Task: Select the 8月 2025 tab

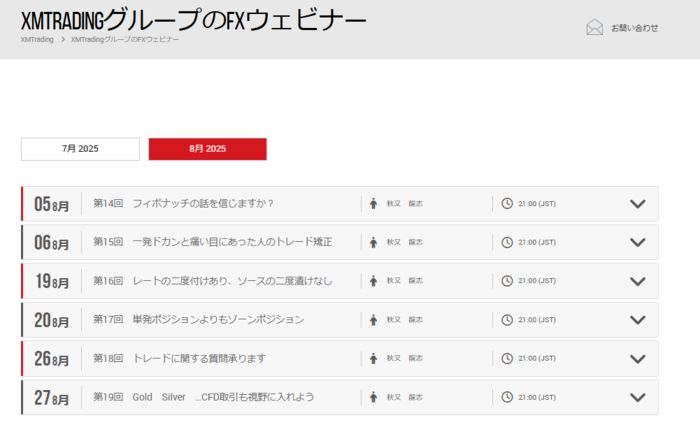Action: coord(208,149)
